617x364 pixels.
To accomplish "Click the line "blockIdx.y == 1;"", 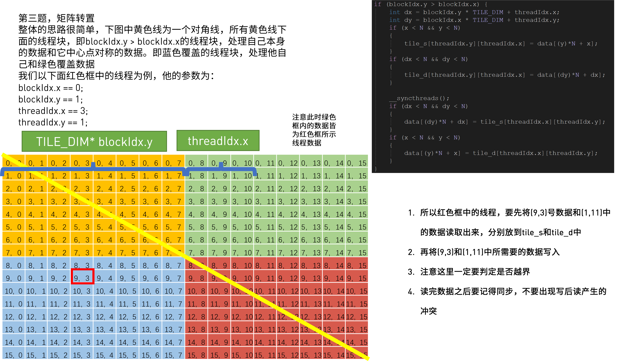I will click(51, 99).
